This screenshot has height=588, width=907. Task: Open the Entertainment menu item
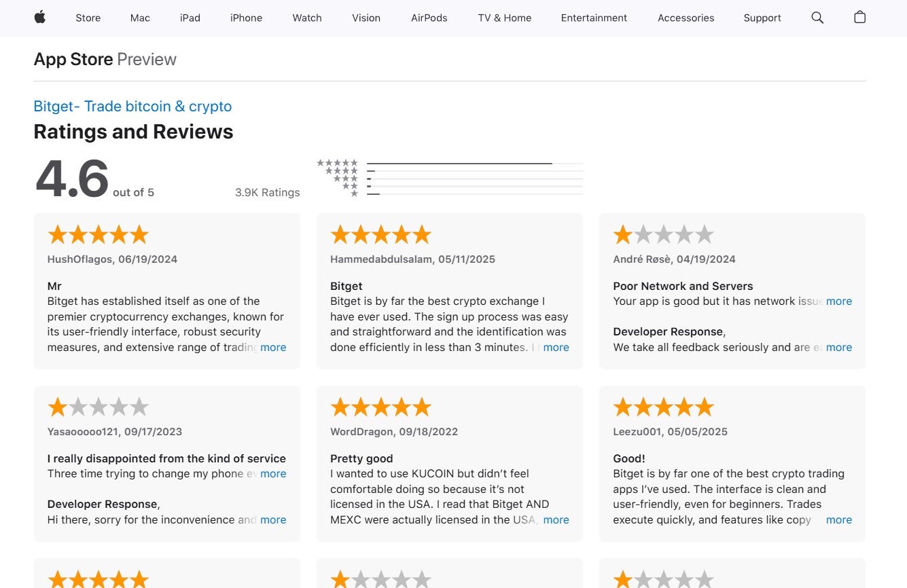pyautogui.click(x=594, y=18)
